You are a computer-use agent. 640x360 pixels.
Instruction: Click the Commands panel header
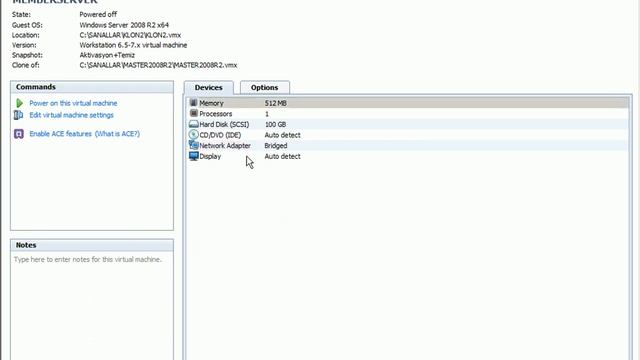tap(92, 87)
